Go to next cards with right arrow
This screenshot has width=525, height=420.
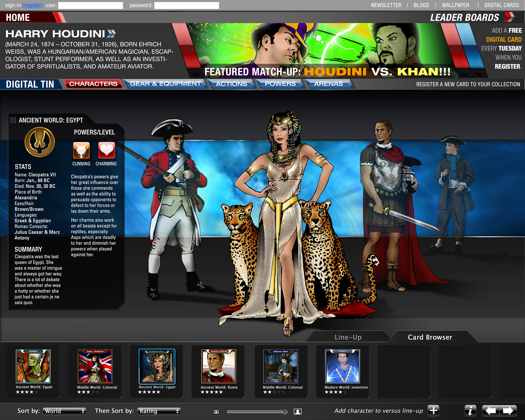[x=508, y=411]
